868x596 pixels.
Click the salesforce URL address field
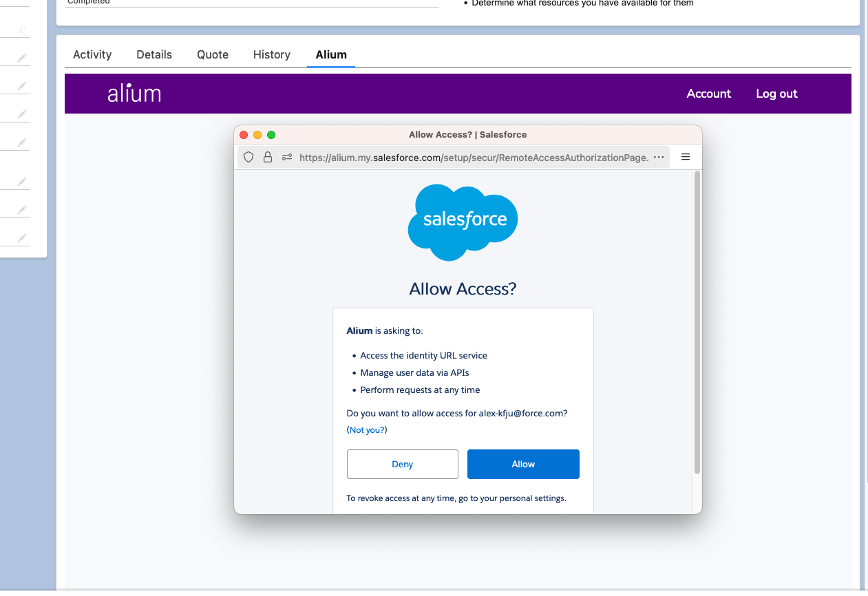[474, 158]
